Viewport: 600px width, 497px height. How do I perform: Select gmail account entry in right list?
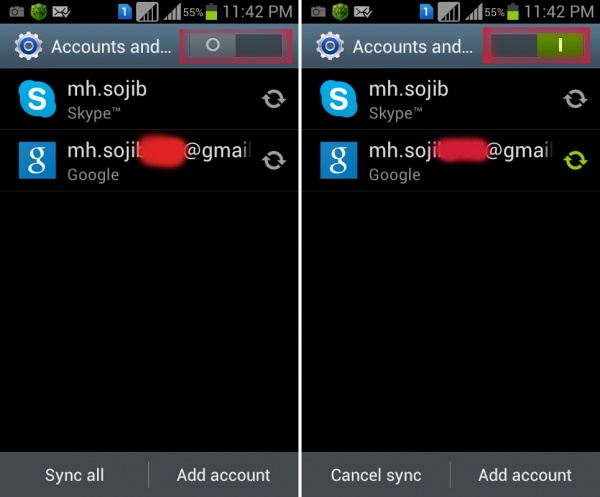[x=451, y=160]
